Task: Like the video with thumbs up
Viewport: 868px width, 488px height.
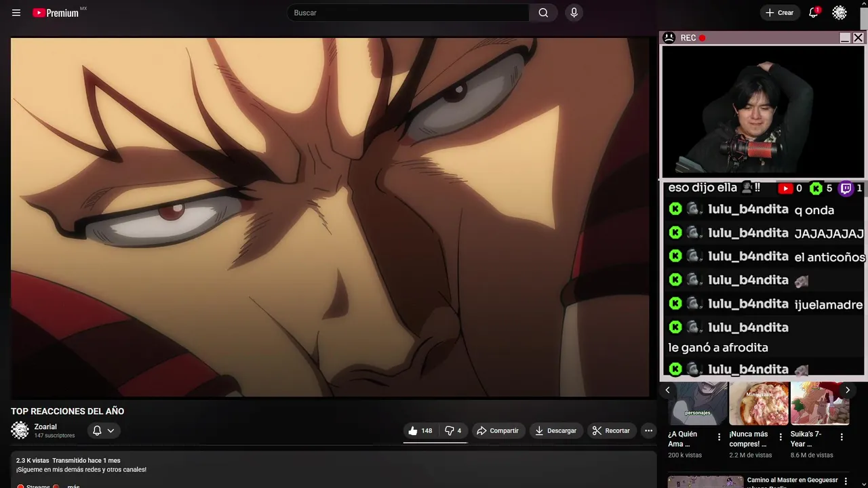Action: [x=420, y=430]
